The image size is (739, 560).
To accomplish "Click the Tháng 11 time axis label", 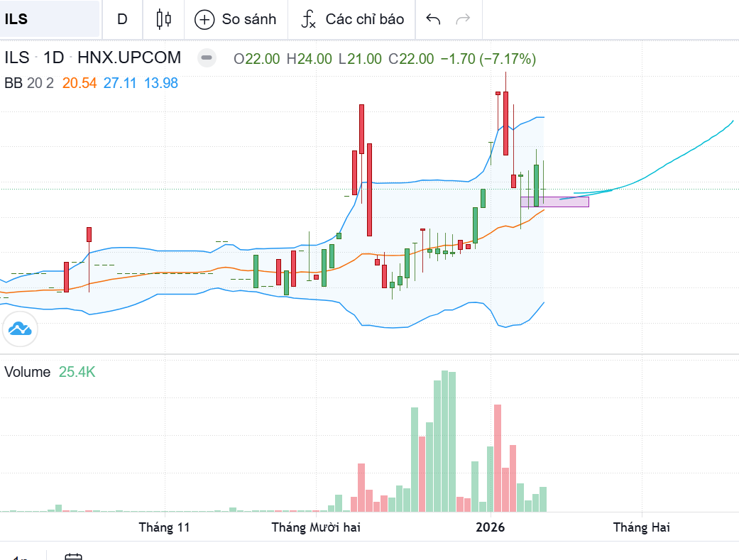I will [164, 527].
